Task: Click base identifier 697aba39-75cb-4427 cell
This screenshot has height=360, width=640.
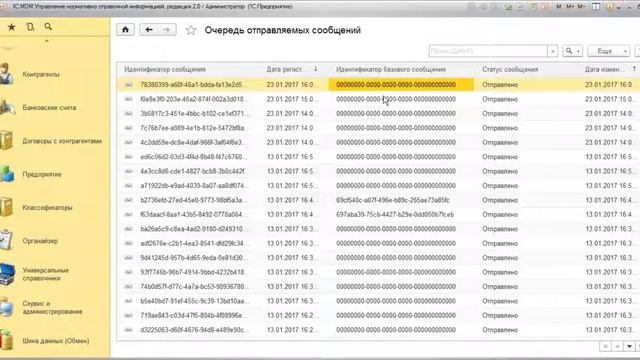Action: point(395,215)
